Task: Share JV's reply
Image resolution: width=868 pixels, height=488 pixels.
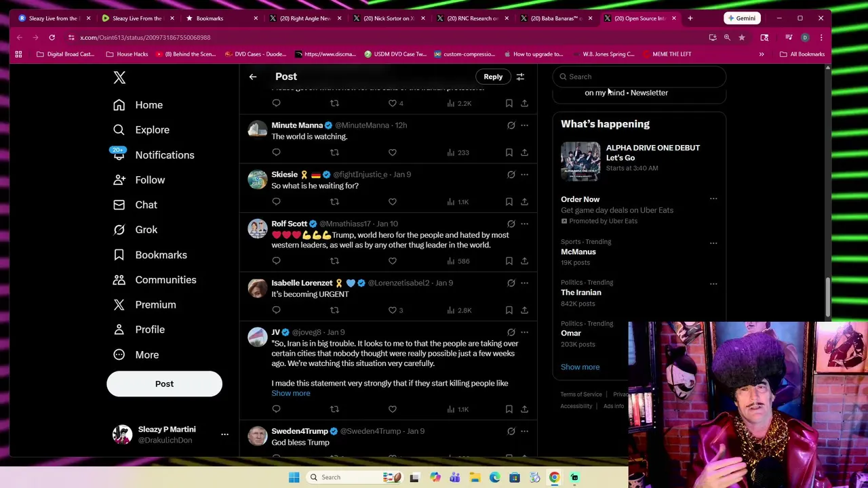Action: [524, 409]
